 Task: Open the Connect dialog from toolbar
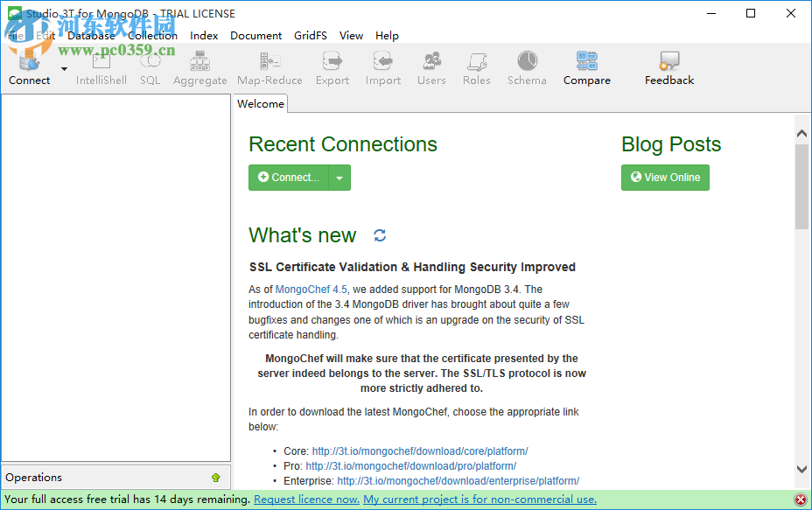pyautogui.click(x=28, y=68)
